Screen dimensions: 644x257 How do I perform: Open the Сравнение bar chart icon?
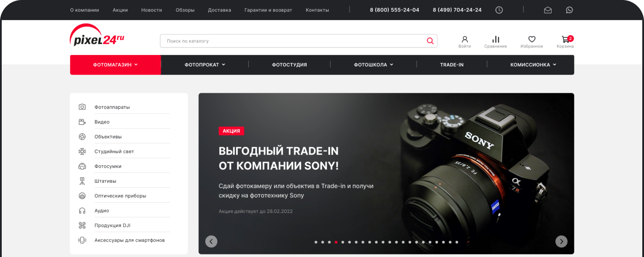(496, 39)
